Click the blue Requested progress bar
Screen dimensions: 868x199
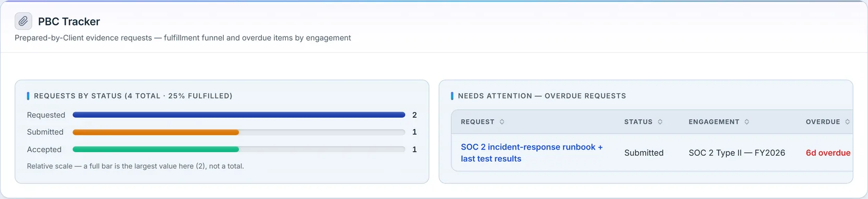point(239,115)
